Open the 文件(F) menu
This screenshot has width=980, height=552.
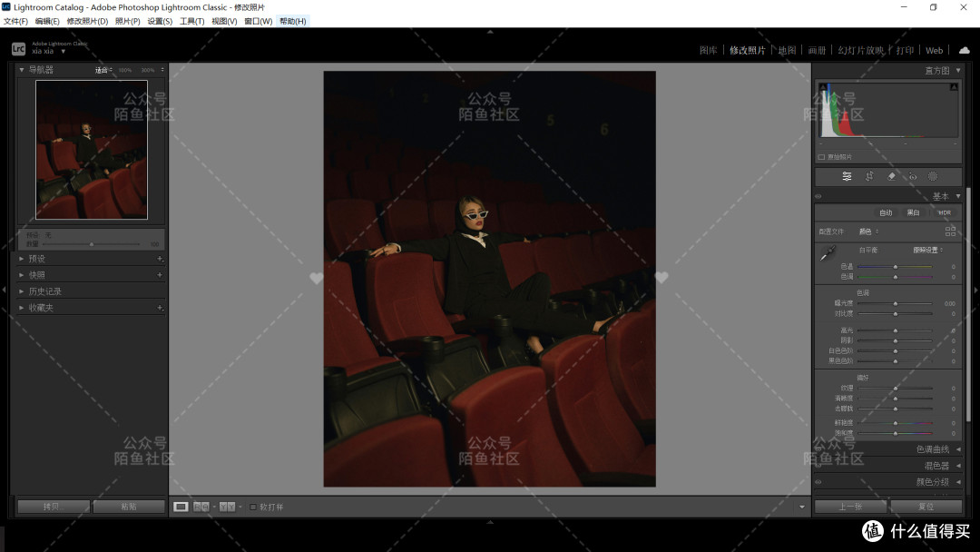15,21
